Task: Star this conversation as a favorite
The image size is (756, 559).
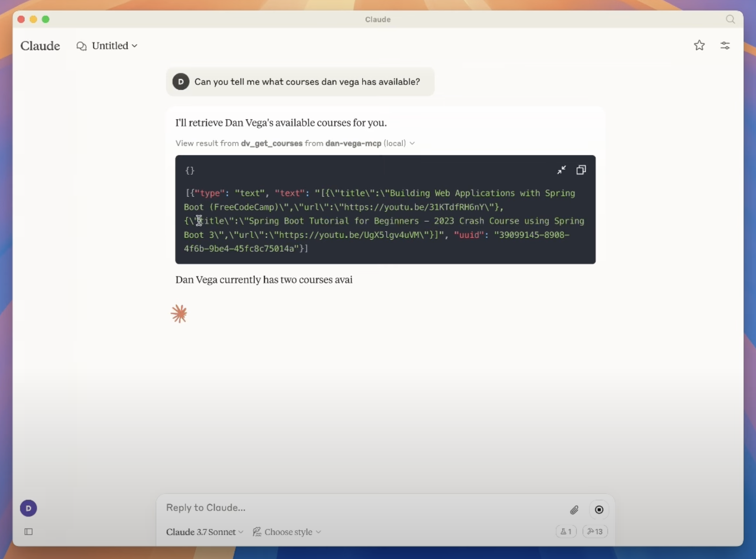Action: (700, 45)
